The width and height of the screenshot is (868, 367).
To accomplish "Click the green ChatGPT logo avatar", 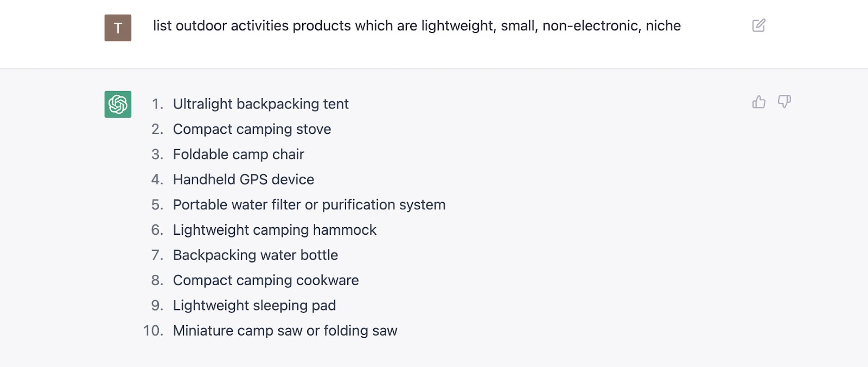I will click(118, 104).
